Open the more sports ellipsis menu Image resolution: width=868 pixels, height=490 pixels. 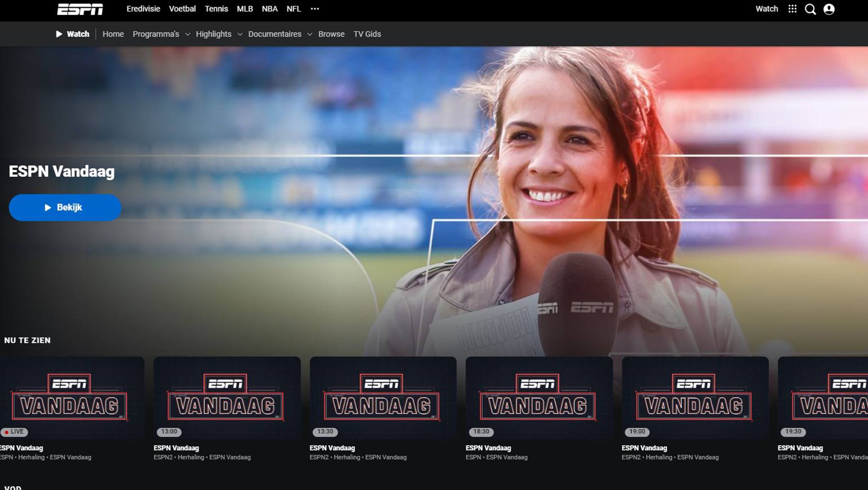(x=315, y=9)
